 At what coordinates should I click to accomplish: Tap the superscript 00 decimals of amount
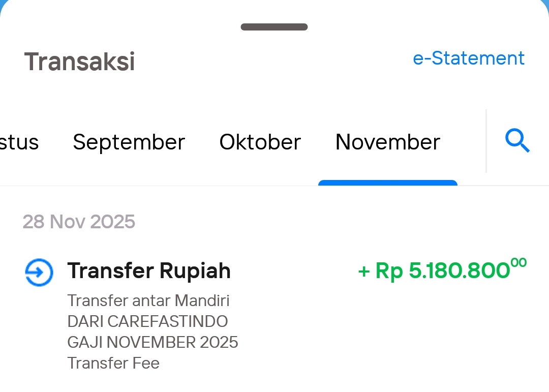coord(519,262)
